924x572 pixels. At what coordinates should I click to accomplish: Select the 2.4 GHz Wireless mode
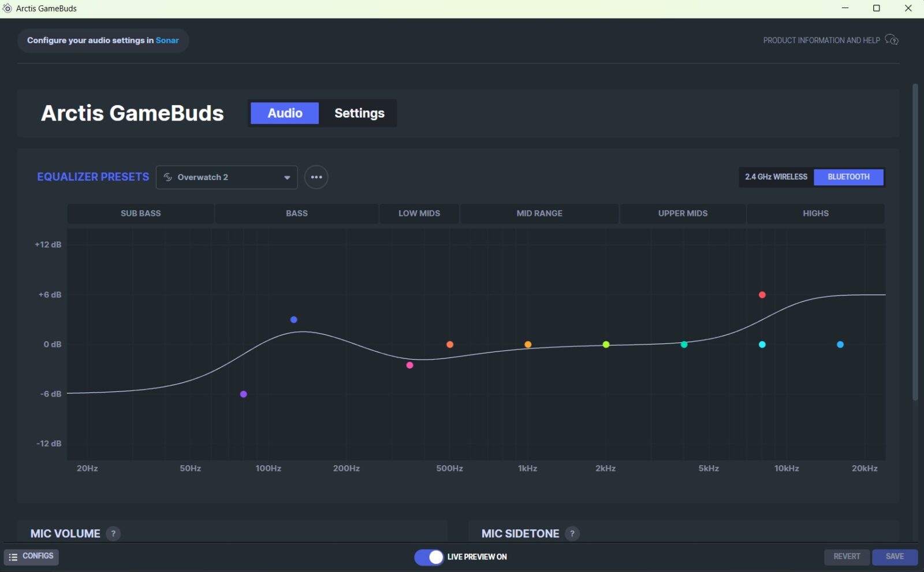click(776, 177)
